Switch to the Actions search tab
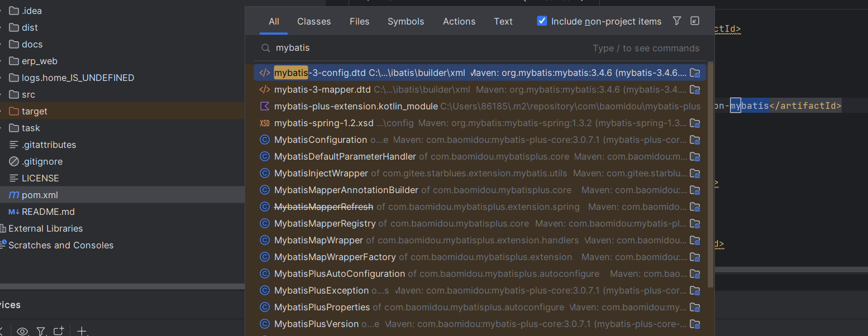Image resolution: width=868 pixels, height=336 pixels. coord(459,21)
